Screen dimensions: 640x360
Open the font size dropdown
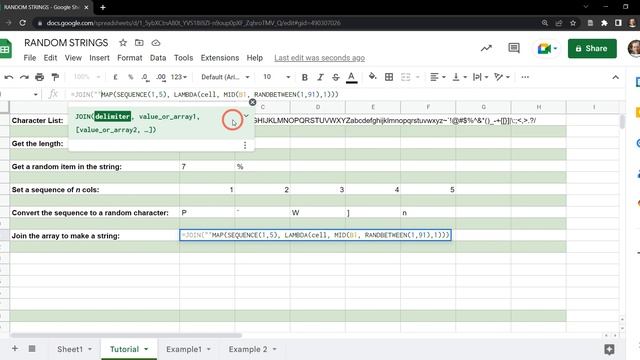click(x=276, y=77)
